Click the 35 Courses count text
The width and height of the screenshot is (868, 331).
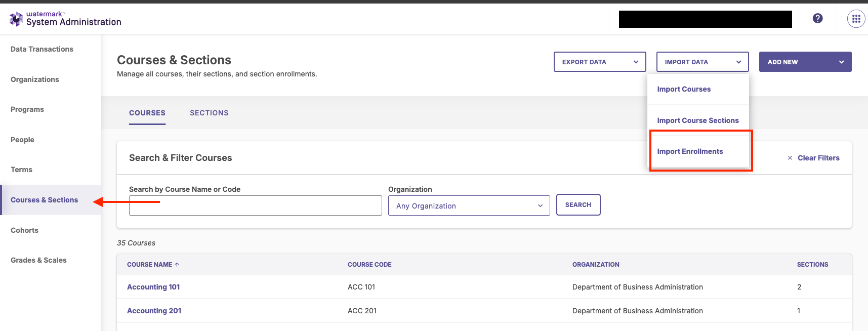coord(136,243)
